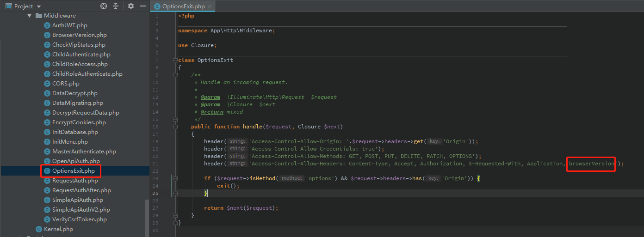Collapse the Middleware folder arrow
Screen dimensions: 644x237
30,16
